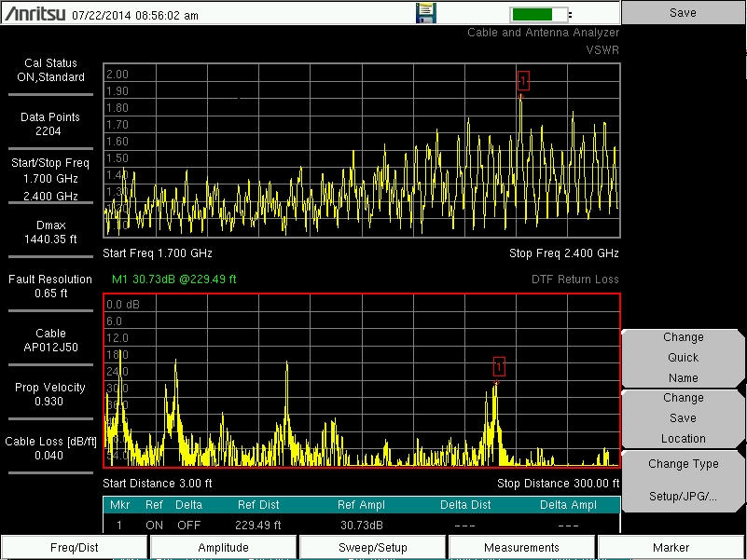Image resolution: width=747 pixels, height=560 pixels.
Task: Click the Data Points 2204 setting
Action: (x=51, y=124)
